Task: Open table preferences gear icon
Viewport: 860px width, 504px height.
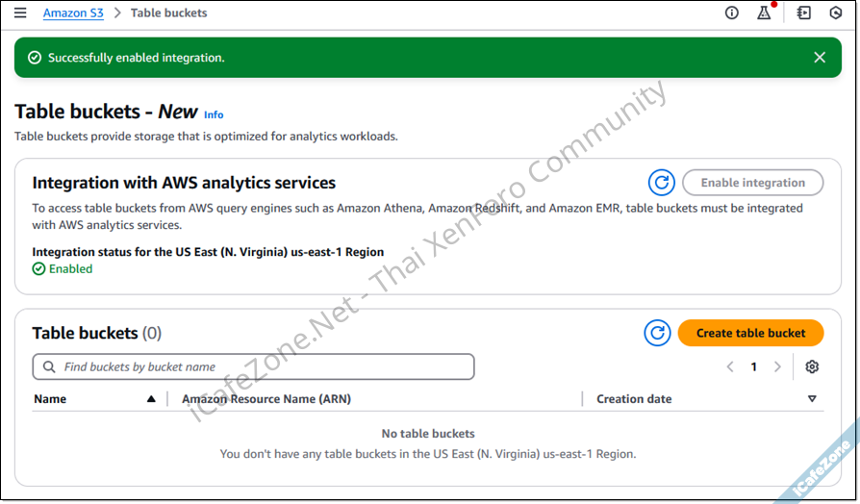Action: [812, 366]
